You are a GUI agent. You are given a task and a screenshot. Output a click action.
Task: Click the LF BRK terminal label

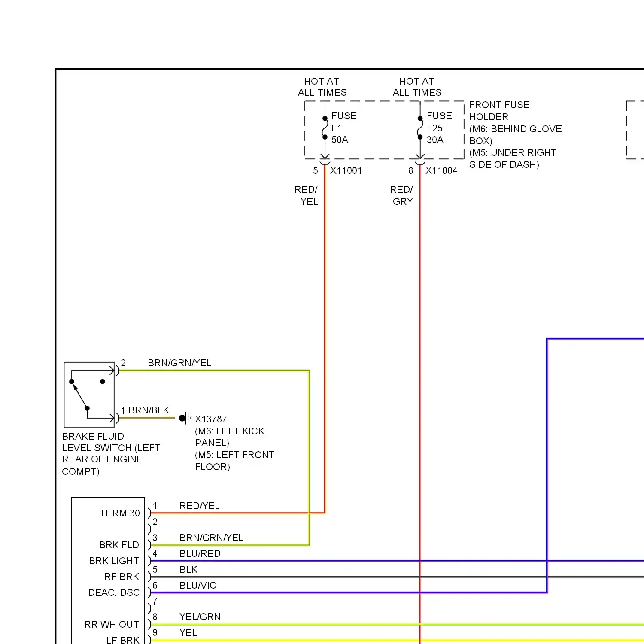click(123, 640)
